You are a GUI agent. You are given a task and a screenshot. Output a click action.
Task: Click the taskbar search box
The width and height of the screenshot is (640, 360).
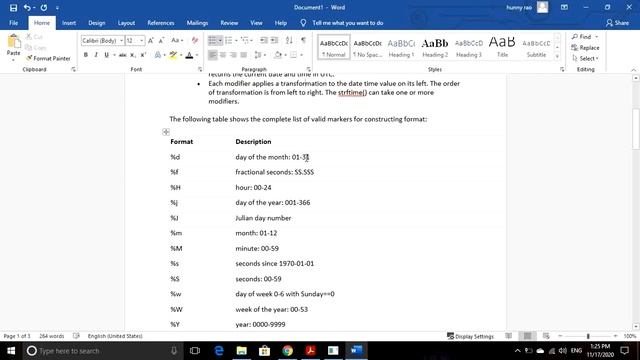102,351
